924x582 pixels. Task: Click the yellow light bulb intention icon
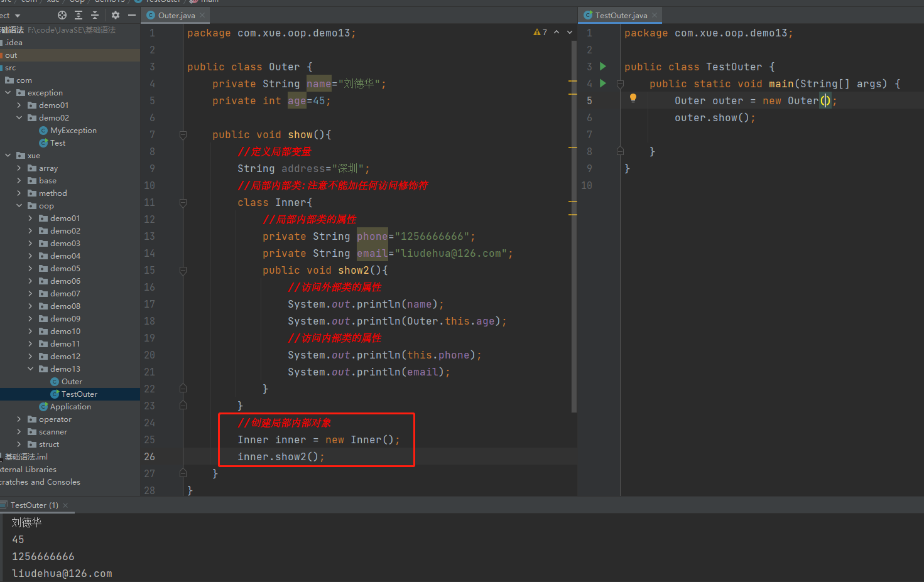(633, 98)
